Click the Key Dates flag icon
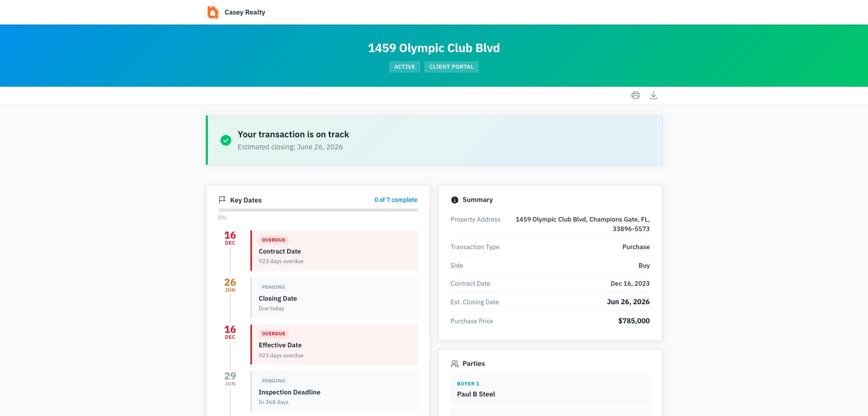 222,200
